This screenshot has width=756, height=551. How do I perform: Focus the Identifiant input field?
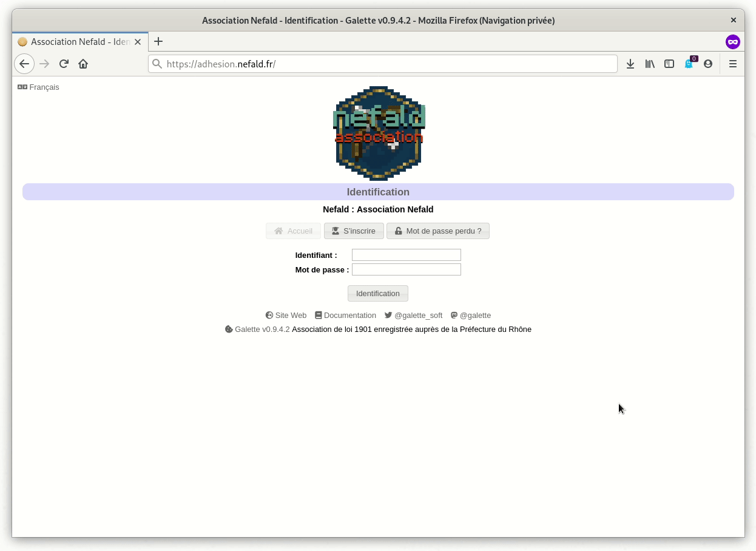click(x=407, y=255)
